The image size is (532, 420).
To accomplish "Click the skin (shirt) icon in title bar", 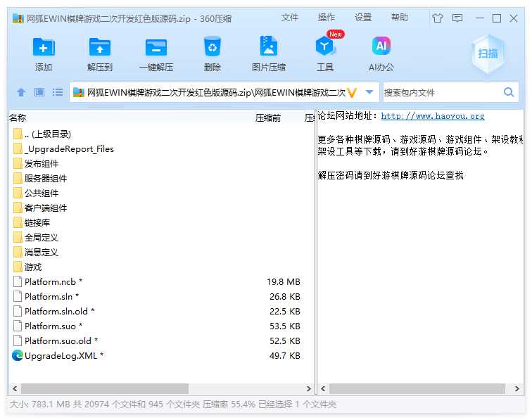I will tap(437, 18).
